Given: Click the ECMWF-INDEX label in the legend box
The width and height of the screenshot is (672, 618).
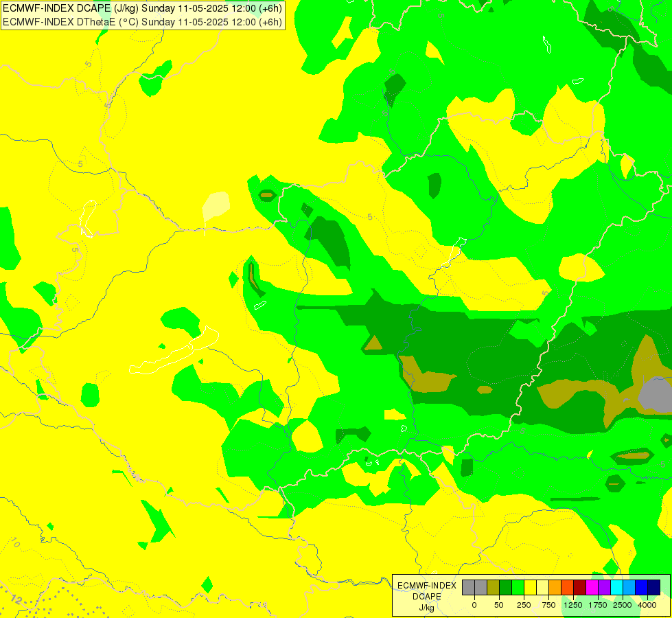Looking at the screenshot, I should click(427, 586).
